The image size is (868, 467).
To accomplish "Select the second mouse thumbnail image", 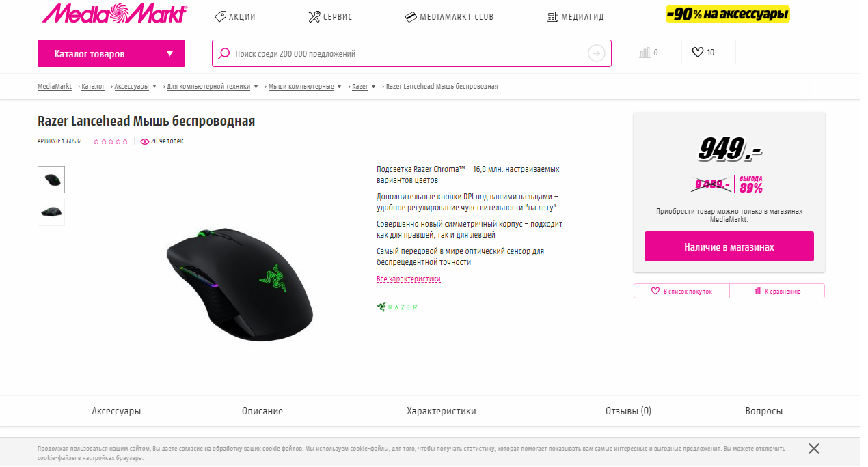I will tap(51, 212).
